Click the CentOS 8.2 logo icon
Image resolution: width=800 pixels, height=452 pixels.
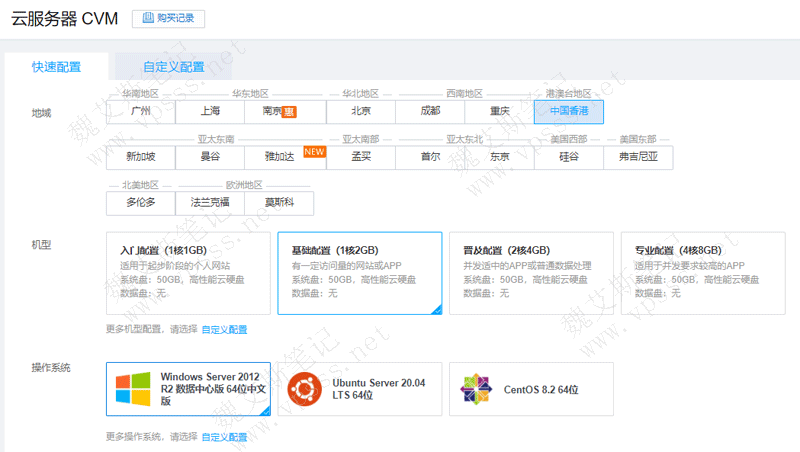[x=476, y=389]
